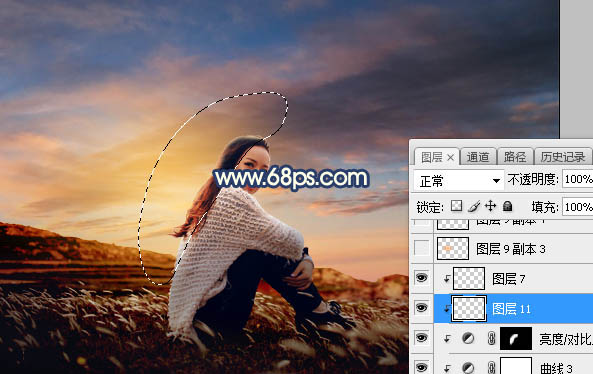This screenshot has height=374, width=593.
Task: Click clipping arrow of 图层 7
Action: click(x=447, y=279)
